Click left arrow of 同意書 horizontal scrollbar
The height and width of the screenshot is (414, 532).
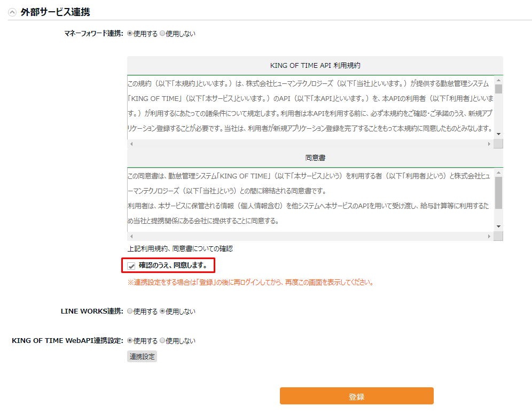131,236
